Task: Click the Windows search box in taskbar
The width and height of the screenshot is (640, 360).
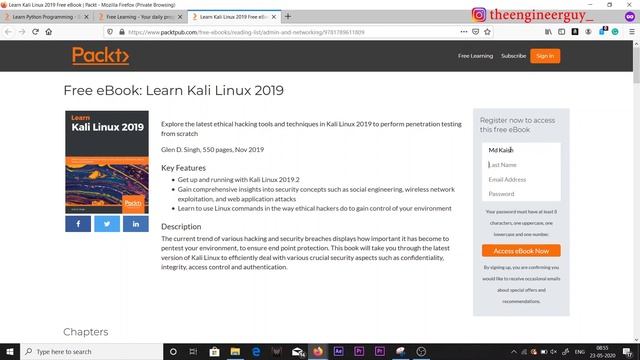Action: (92, 351)
